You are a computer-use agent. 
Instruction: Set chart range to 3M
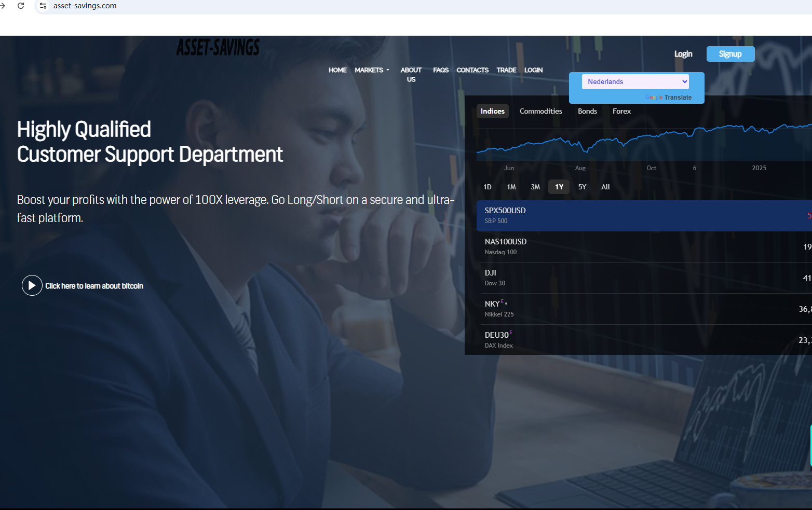535,187
